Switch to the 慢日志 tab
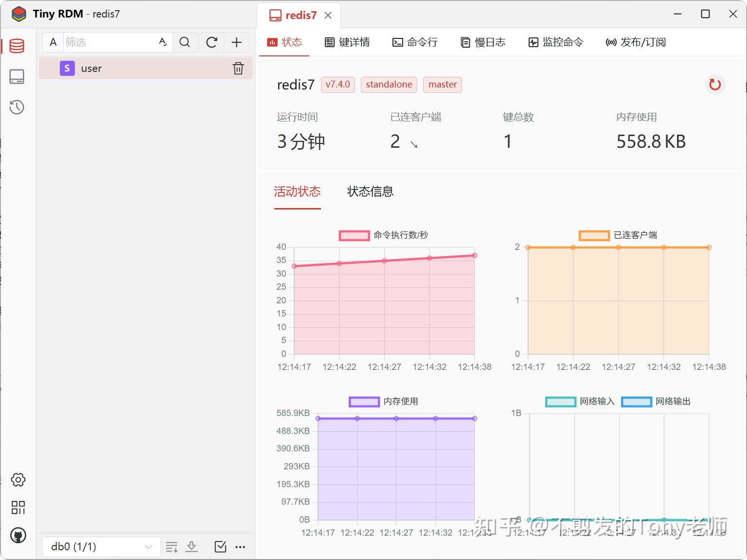The image size is (747, 560). [483, 42]
